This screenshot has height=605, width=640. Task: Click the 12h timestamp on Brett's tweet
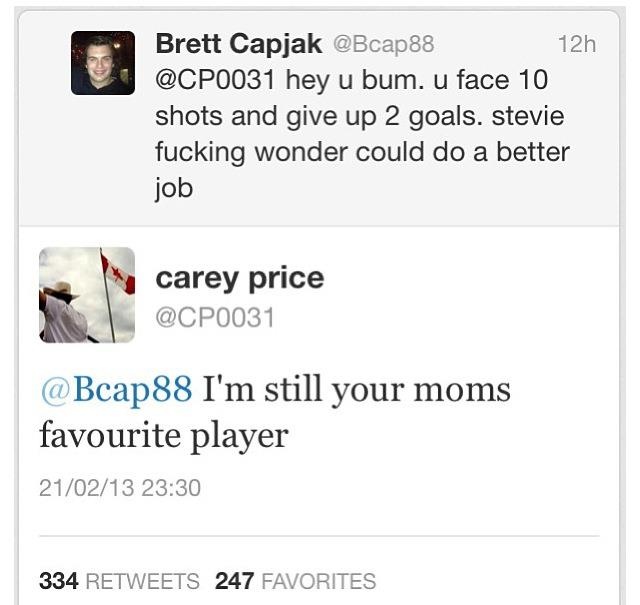(x=576, y=44)
